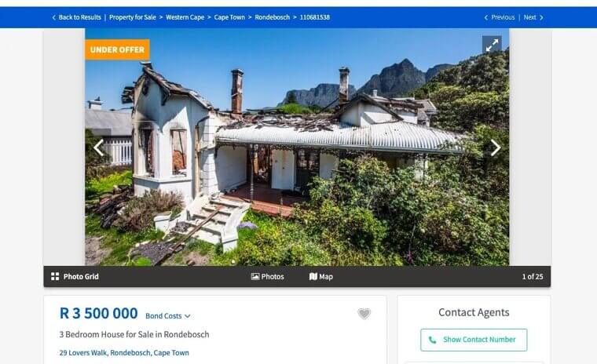Go Back to Results
This screenshot has width=597, height=364.
point(76,17)
